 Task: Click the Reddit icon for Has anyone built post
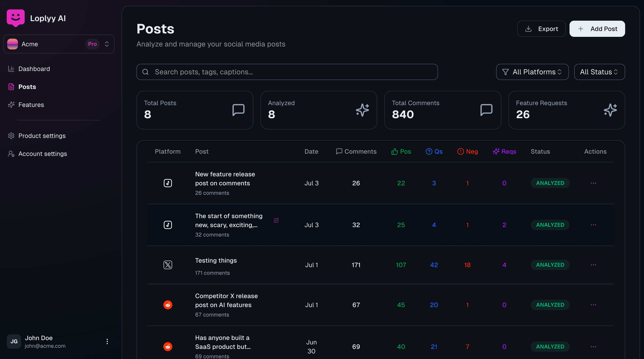click(x=168, y=347)
